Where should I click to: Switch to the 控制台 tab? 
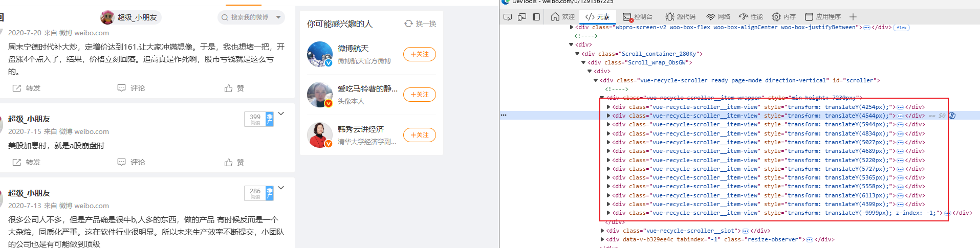click(x=638, y=17)
